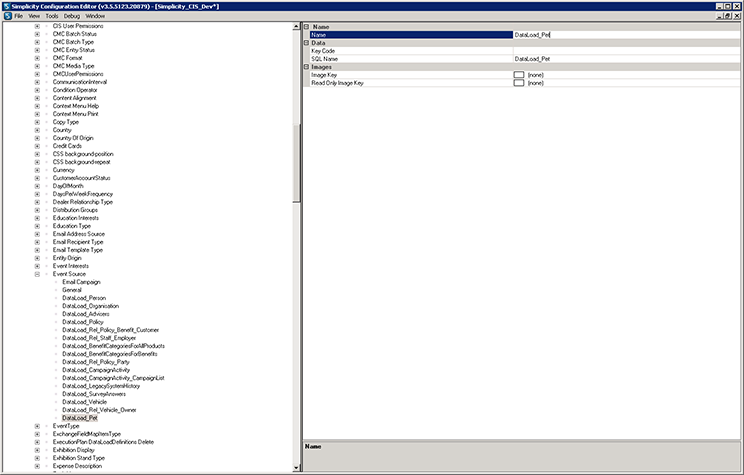Click the SQL Name value field

tap(626, 59)
